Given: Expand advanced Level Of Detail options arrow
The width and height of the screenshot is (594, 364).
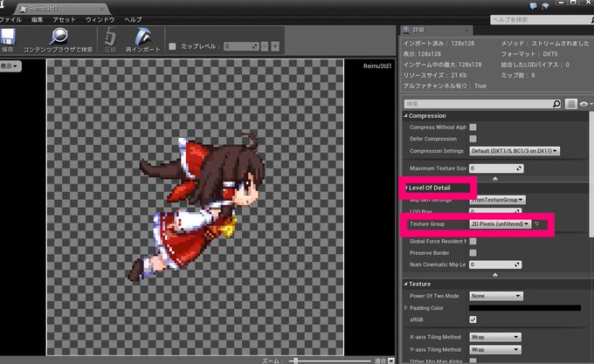Looking at the screenshot, I should tap(494, 275).
